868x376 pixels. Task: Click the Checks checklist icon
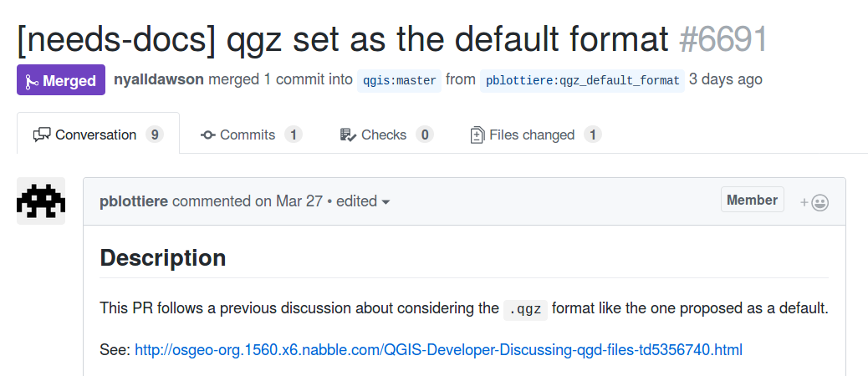pyautogui.click(x=348, y=135)
